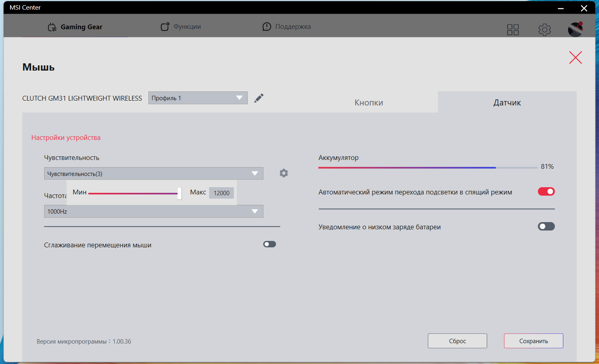Screen dimensions: 599x364
Task: Click the Сброс button
Action: click(x=457, y=341)
